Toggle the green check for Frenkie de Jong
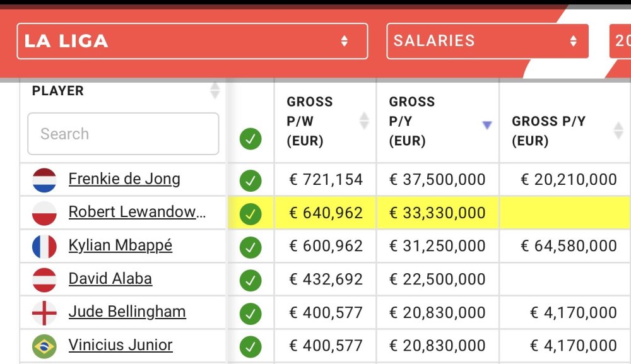The height and width of the screenshot is (364, 631). [251, 180]
